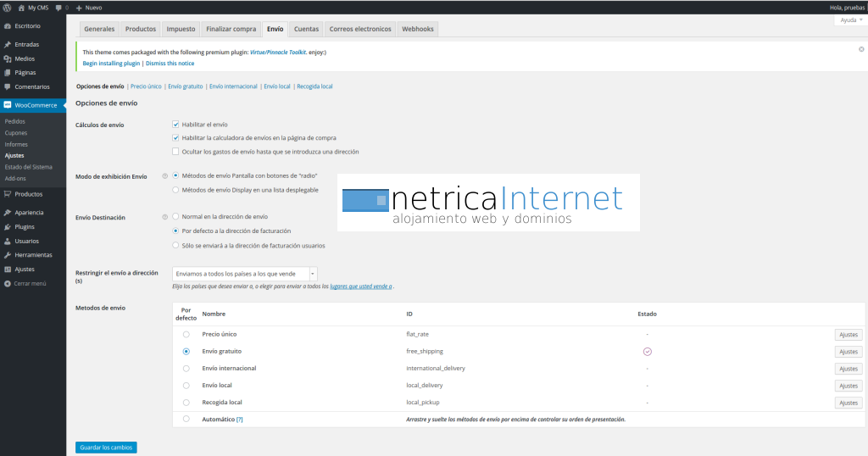
Task: Uncheck the Habilitar el envío checkbox
Action: [x=175, y=125]
